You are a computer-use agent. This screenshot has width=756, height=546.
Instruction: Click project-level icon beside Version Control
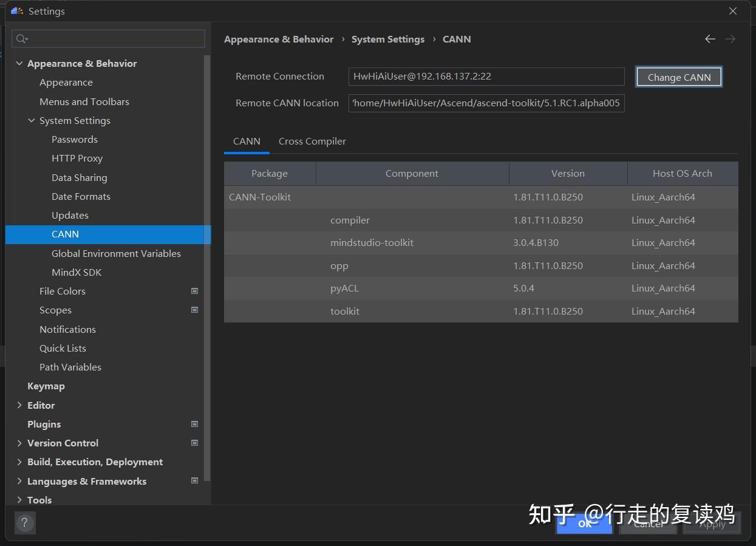coord(194,443)
